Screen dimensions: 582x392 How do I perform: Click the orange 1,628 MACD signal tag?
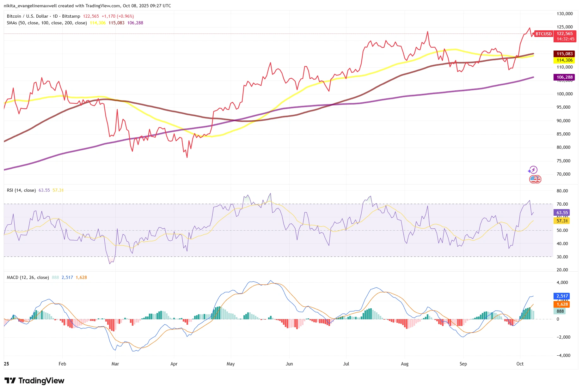pos(562,304)
